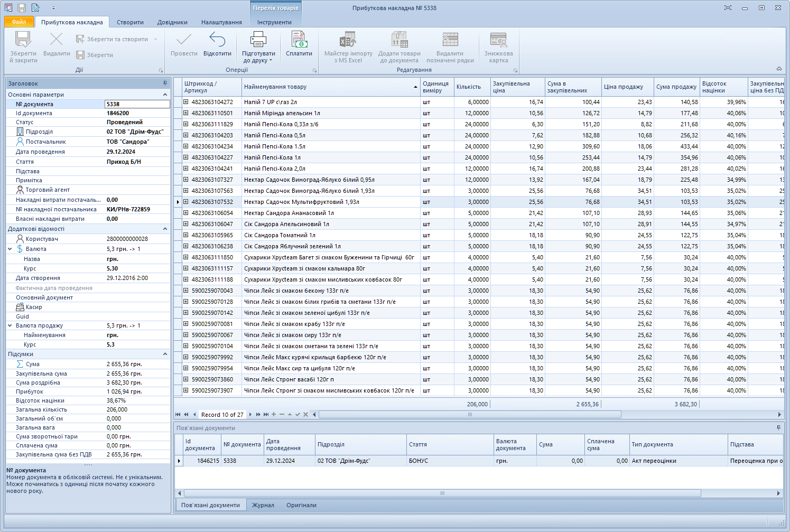This screenshot has width=790, height=532.
Task: Click barcode cell 5900259070043
Action: pyautogui.click(x=212, y=291)
